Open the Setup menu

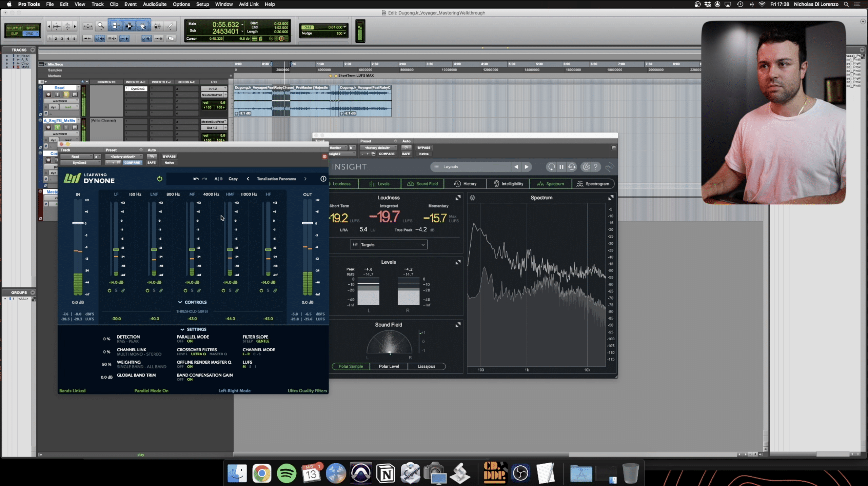(x=202, y=4)
